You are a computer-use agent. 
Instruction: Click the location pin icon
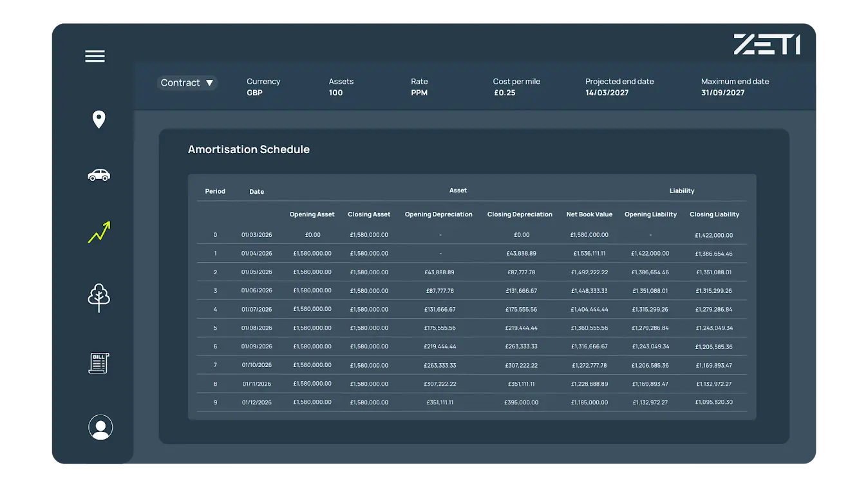click(99, 119)
